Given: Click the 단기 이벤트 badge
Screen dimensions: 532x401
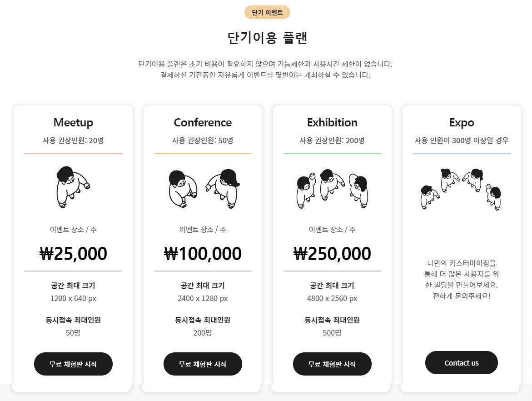Looking at the screenshot, I should (x=267, y=13).
